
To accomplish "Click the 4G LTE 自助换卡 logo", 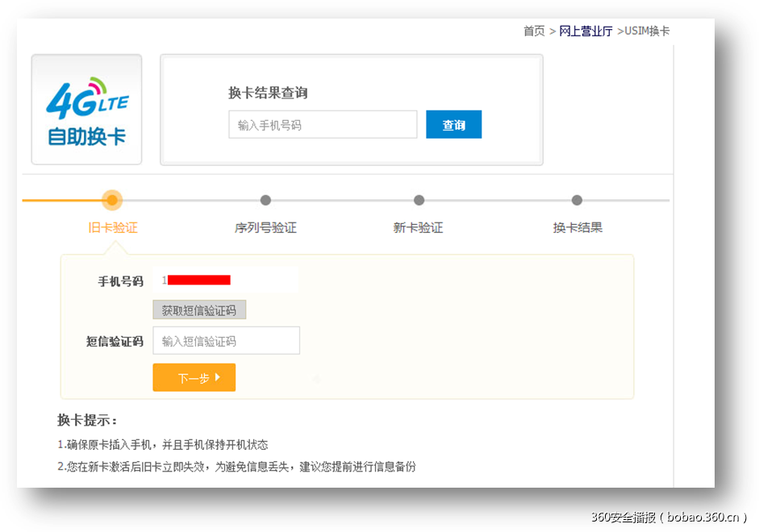I will [86, 110].
